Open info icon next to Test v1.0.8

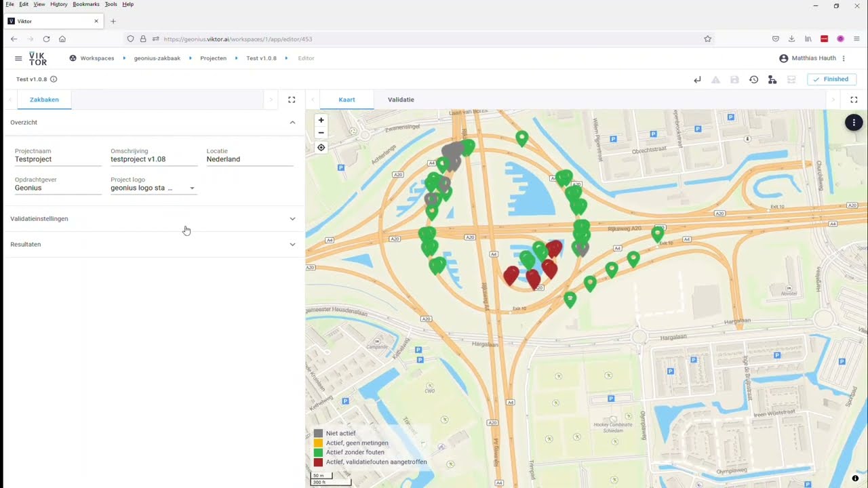54,79
